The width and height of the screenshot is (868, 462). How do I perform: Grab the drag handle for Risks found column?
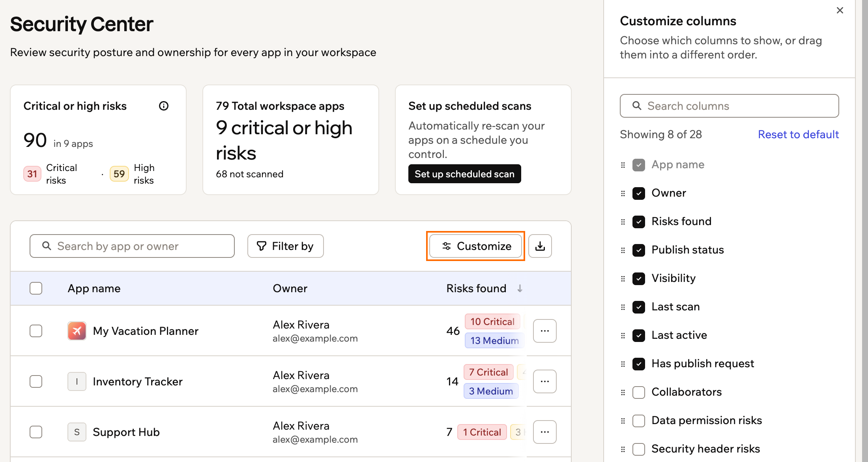623,222
